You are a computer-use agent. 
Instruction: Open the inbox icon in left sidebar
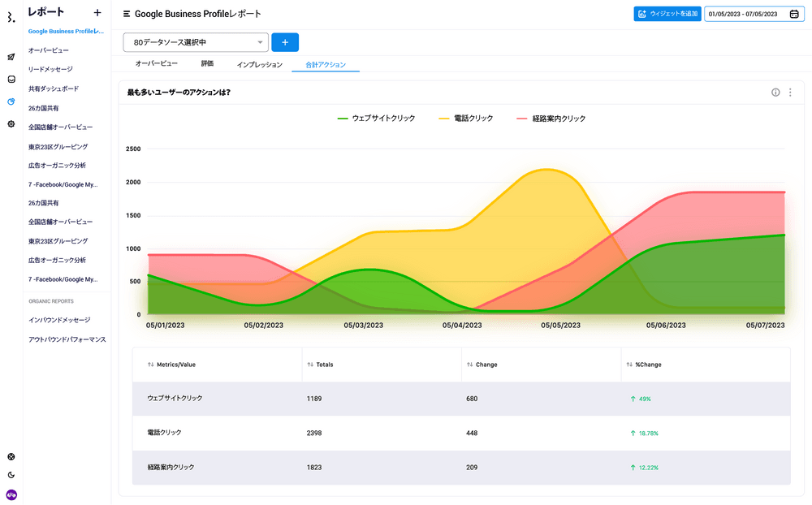[11, 80]
